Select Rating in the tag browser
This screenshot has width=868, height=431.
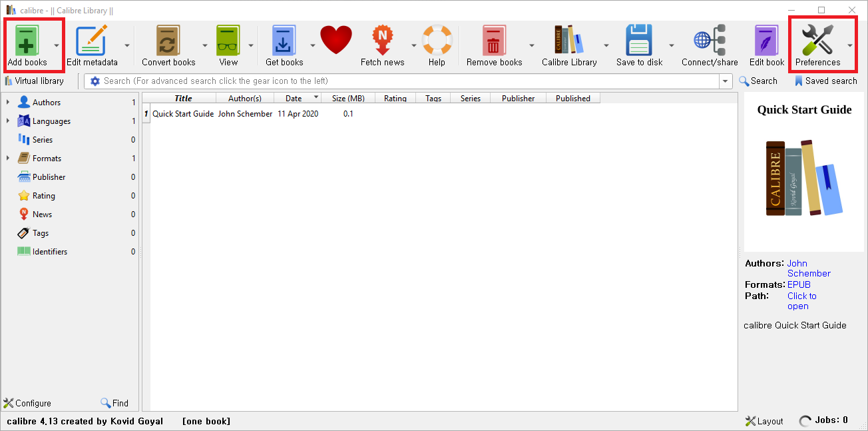click(x=44, y=196)
